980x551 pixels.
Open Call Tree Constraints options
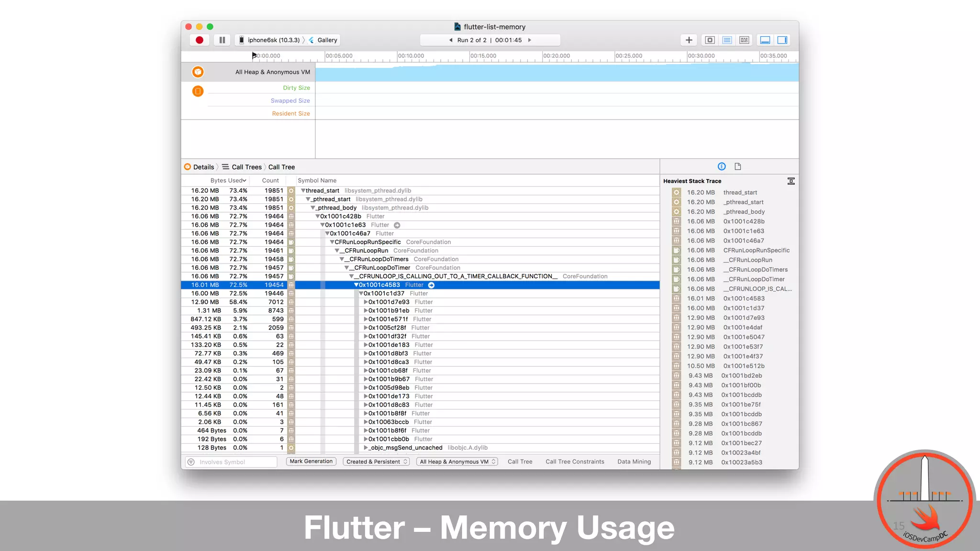575,462
